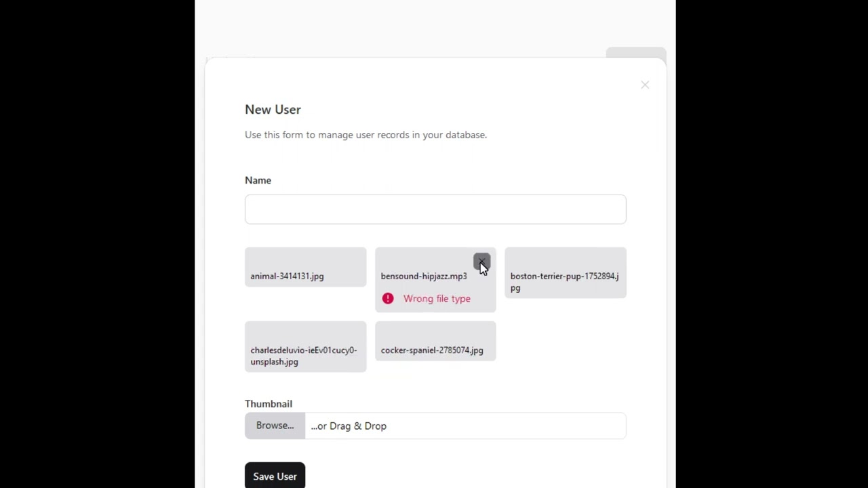Click the form description text

click(366, 135)
